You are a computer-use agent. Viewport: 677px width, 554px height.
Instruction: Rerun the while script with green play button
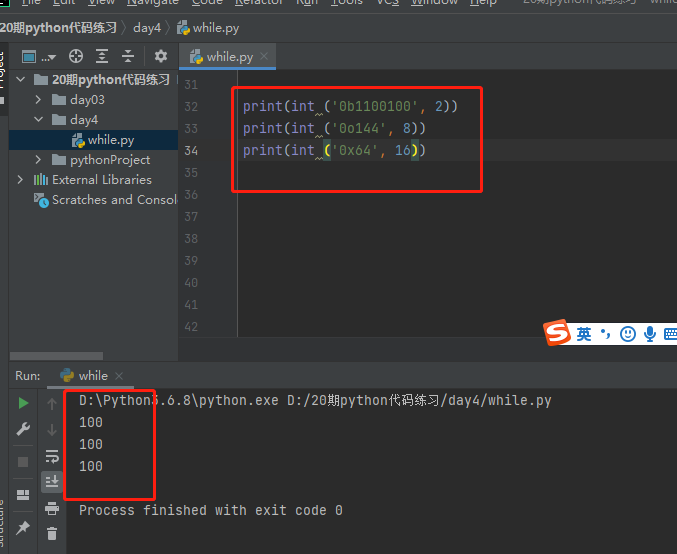pyautogui.click(x=23, y=403)
